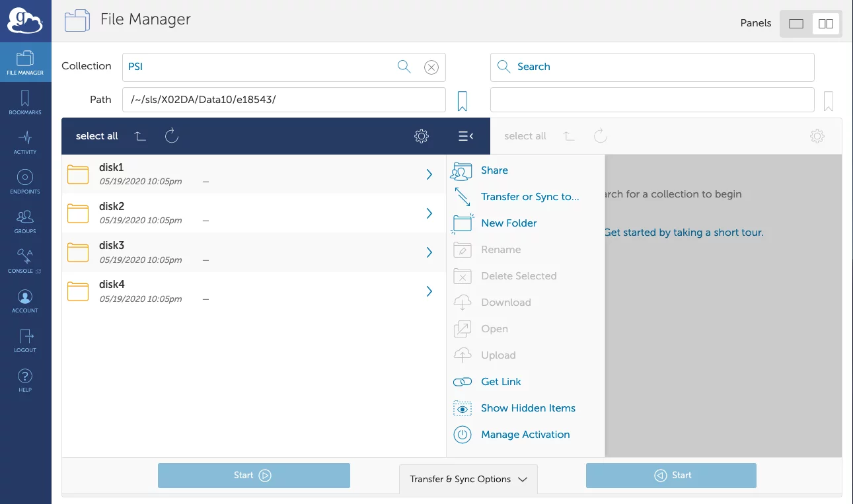Viewport: 853px width, 504px height.
Task: Click right Start transfer button
Action: [x=671, y=476]
